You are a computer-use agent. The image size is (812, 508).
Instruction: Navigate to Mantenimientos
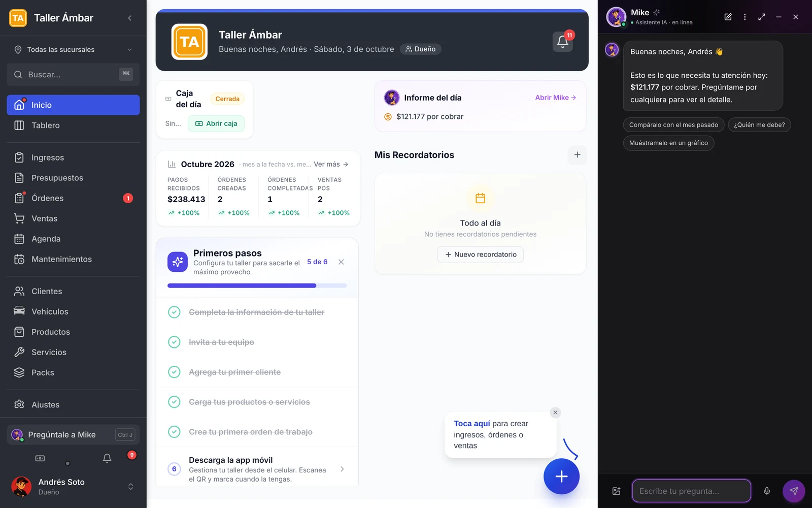pos(73,259)
